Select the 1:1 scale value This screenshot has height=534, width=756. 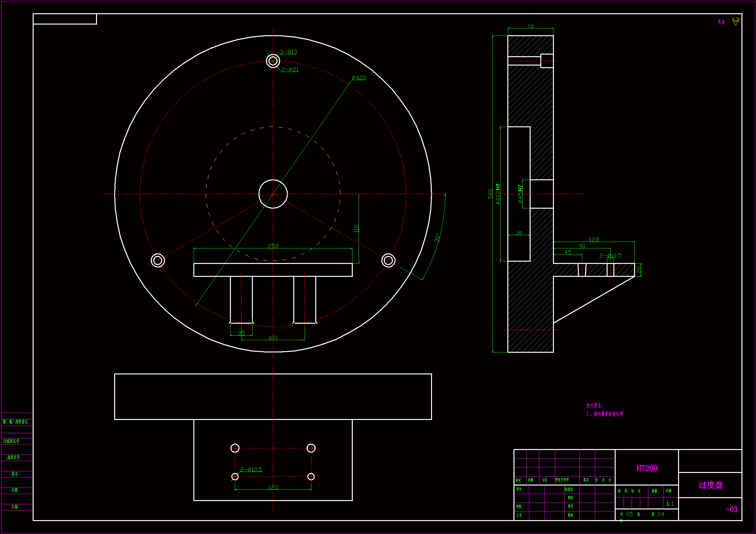pyautogui.click(x=670, y=504)
